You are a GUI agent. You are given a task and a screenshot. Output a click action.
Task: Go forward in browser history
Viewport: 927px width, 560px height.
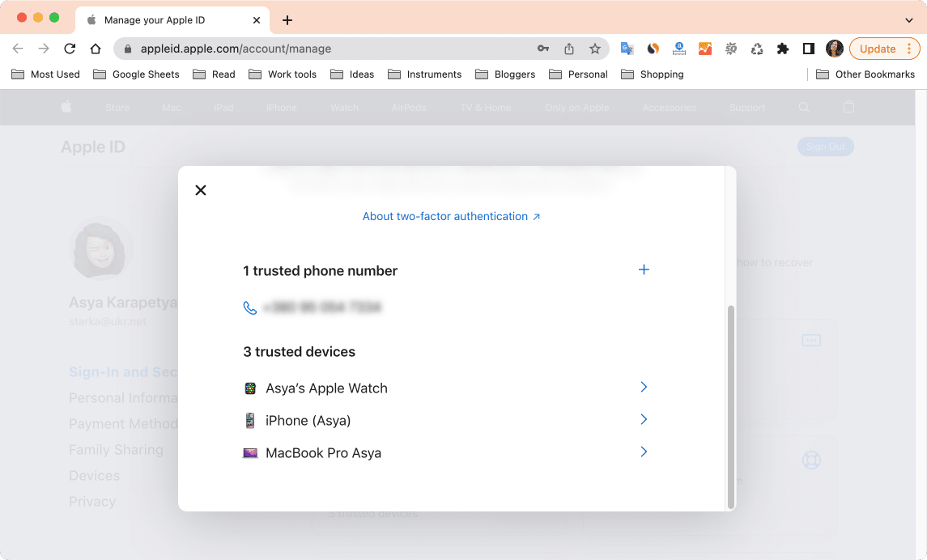point(44,49)
